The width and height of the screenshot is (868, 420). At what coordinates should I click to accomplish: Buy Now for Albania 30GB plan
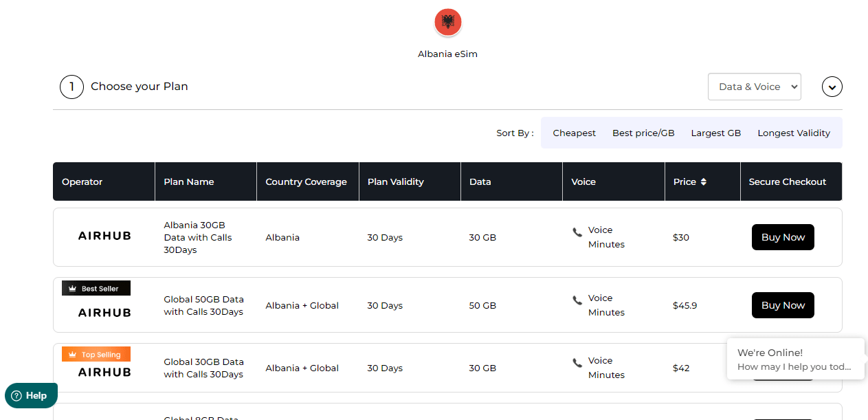[783, 237]
